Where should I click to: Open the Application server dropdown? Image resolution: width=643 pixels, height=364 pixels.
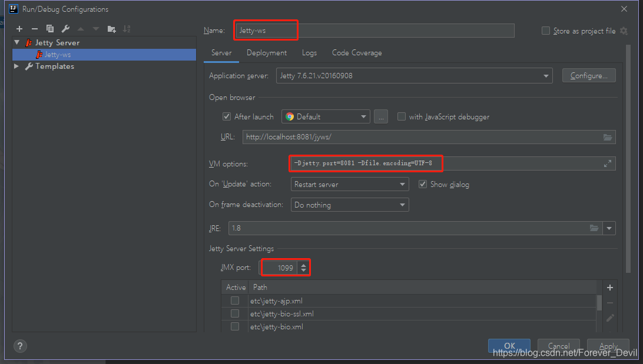(x=414, y=76)
